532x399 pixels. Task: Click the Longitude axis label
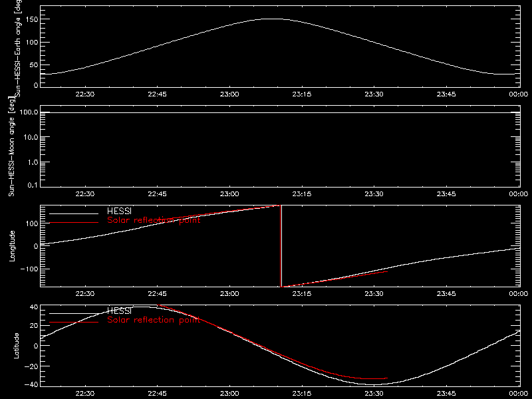(12, 246)
